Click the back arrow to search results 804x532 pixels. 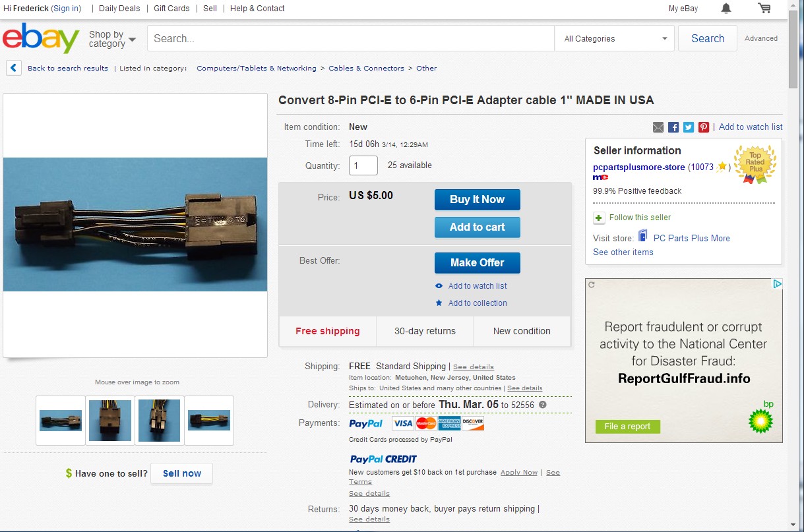click(14, 68)
